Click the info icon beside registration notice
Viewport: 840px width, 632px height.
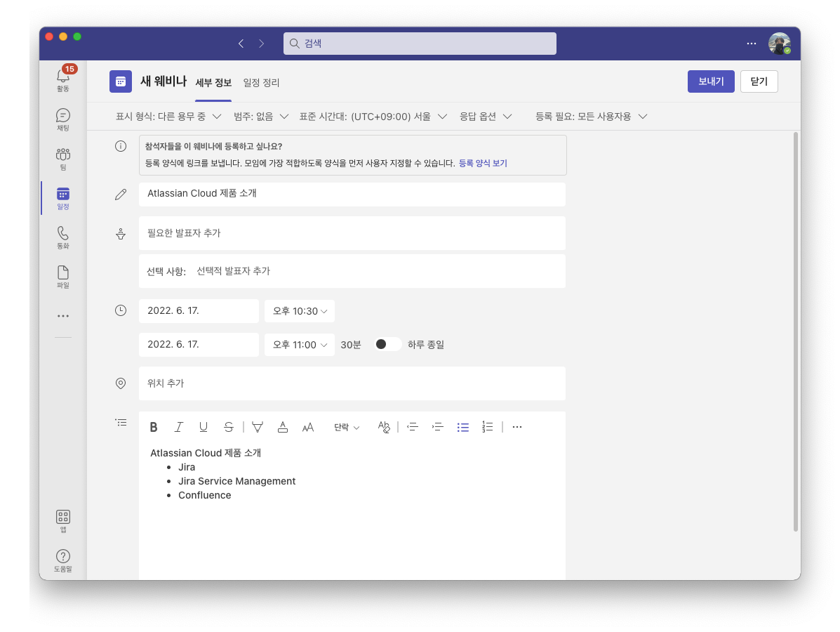tap(121, 146)
